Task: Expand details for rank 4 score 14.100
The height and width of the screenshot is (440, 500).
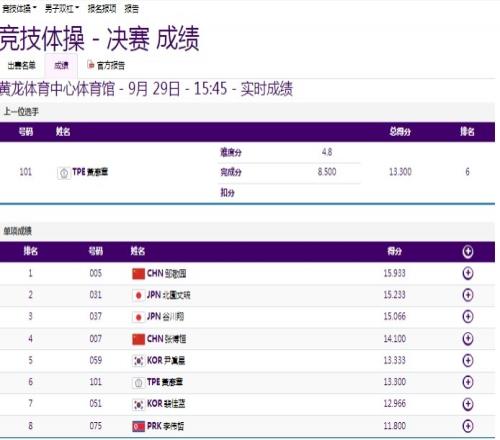Action: 468,339
